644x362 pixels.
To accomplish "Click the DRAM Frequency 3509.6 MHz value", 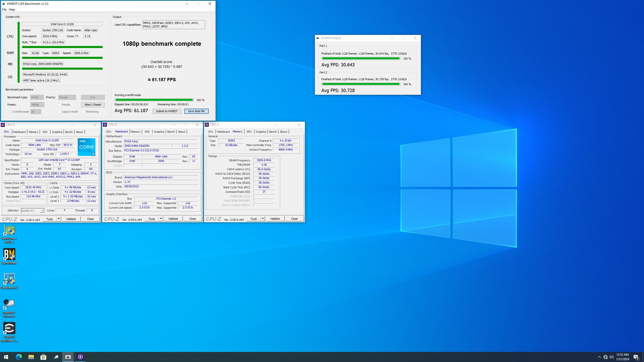I will click(264, 160).
